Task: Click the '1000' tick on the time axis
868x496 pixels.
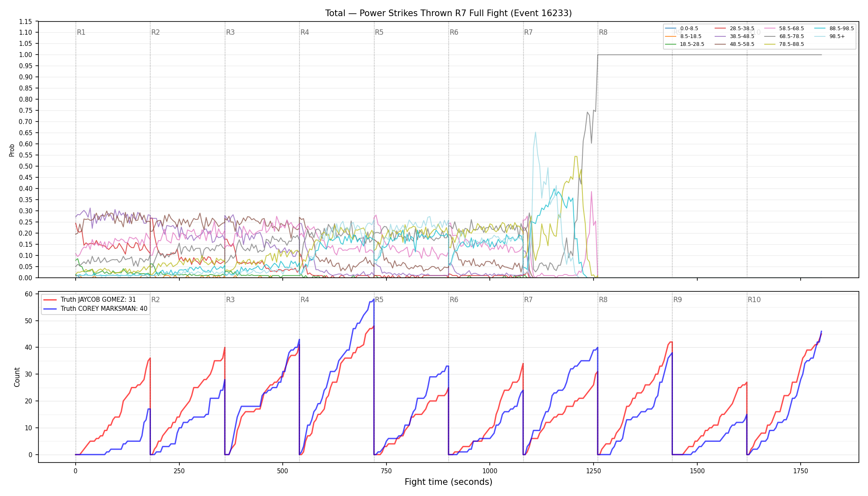Action: (490, 471)
